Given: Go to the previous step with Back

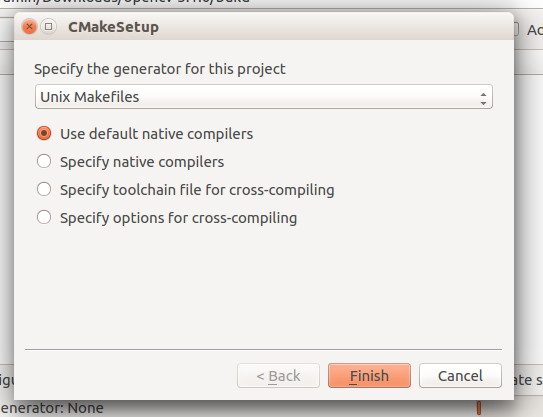Looking at the screenshot, I should pyautogui.click(x=278, y=376).
